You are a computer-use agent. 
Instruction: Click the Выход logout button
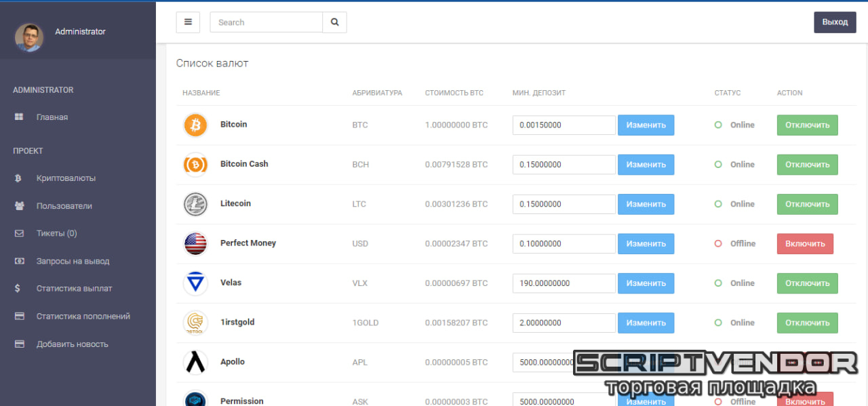click(835, 22)
